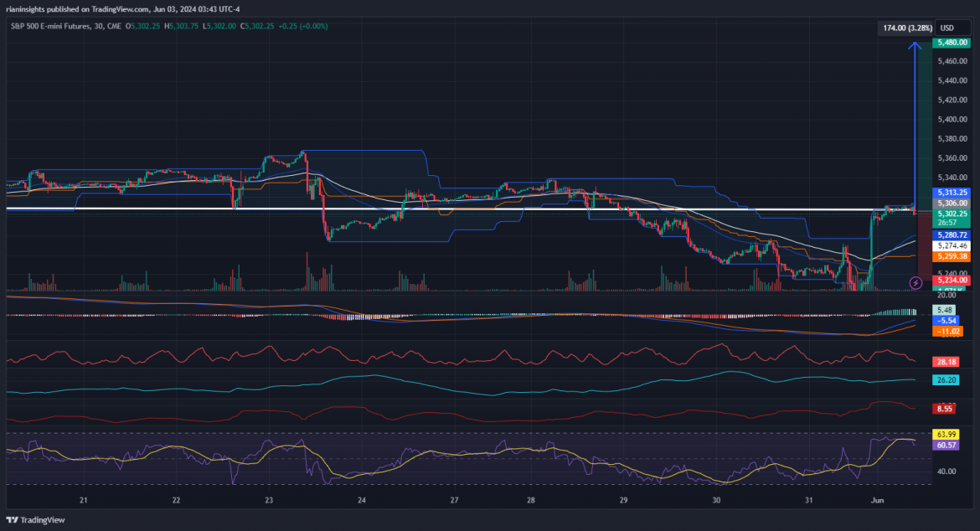Click the purple lightning bolt event icon
The width and height of the screenshot is (980, 531).
tap(916, 283)
